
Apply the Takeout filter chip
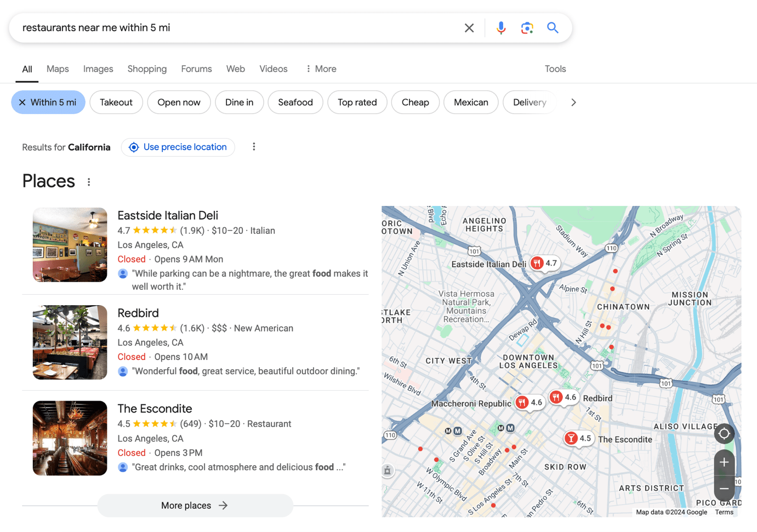116,102
